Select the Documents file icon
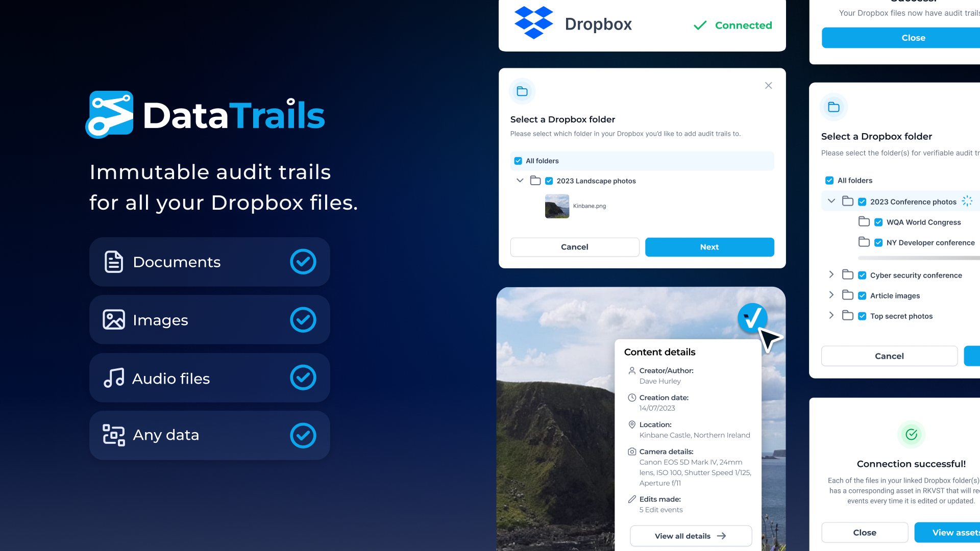This screenshot has height=551, width=980. coord(113,262)
